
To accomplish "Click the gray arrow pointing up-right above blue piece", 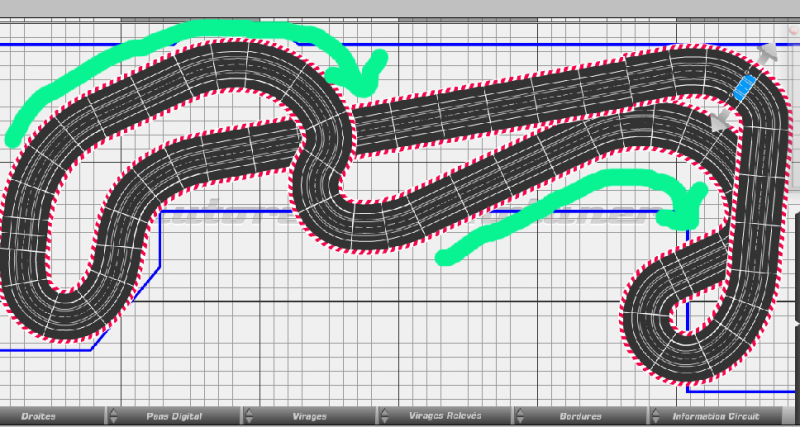I will [x=767, y=53].
